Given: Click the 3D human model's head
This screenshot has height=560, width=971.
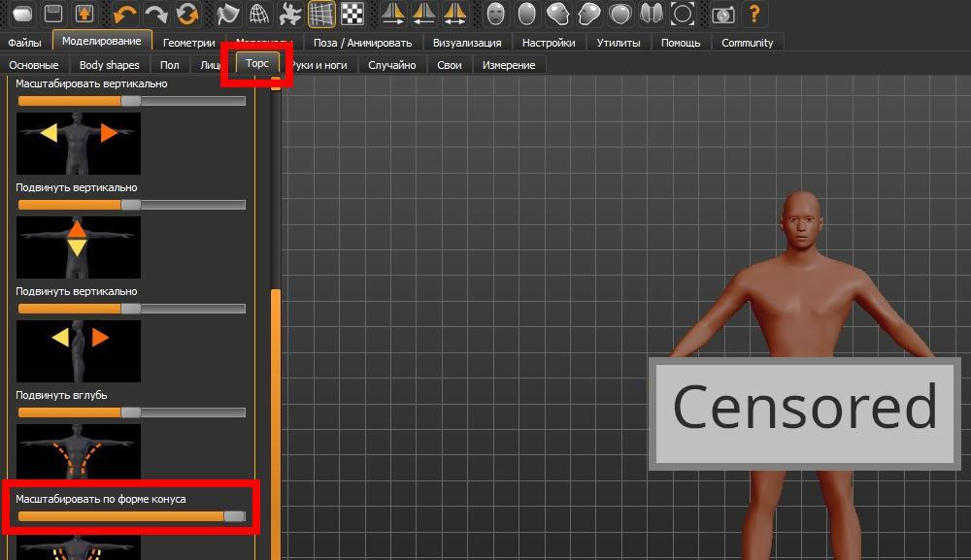Looking at the screenshot, I should click(x=802, y=221).
